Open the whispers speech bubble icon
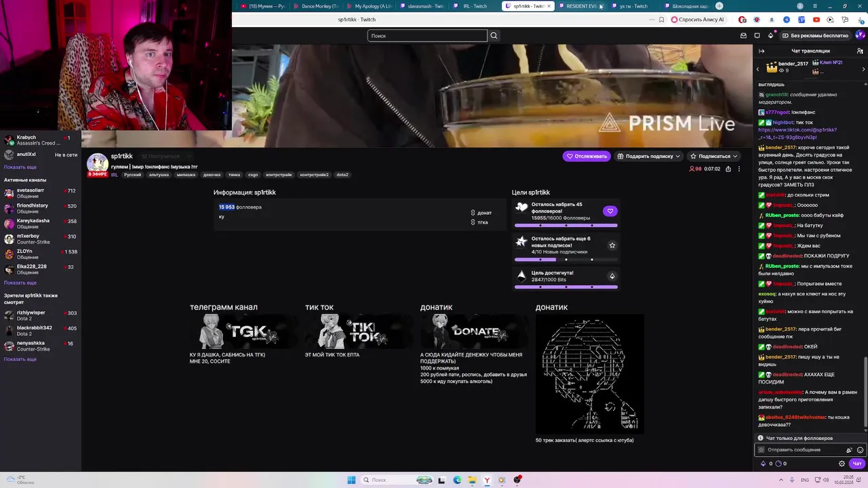The height and width of the screenshot is (488, 868). [x=757, y=35]
